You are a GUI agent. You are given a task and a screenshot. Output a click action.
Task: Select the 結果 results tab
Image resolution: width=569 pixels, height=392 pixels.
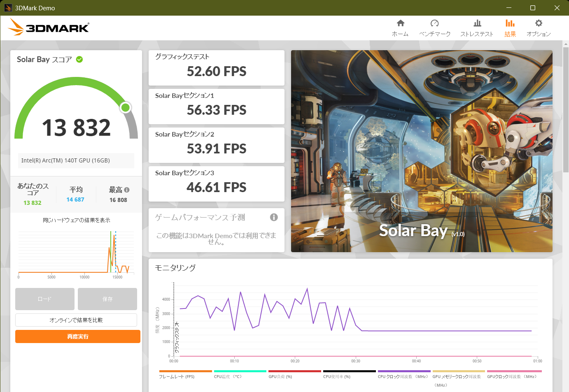[510, 28]
